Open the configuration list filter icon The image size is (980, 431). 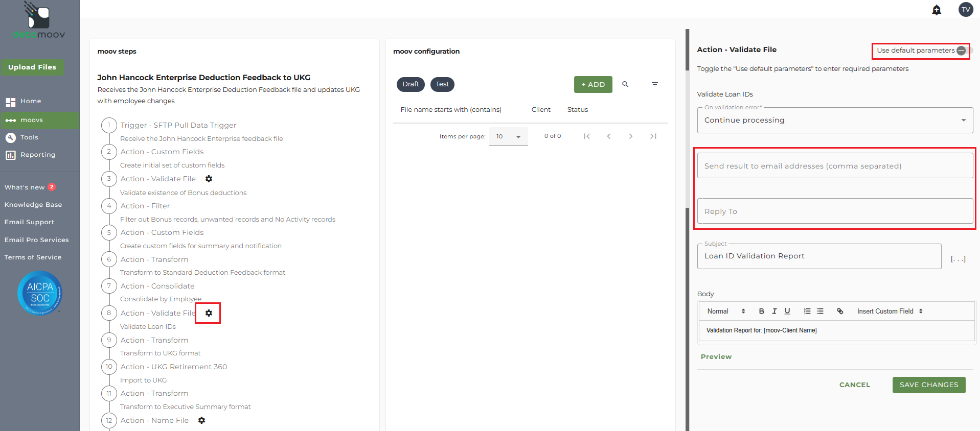(x=655, y=84)
